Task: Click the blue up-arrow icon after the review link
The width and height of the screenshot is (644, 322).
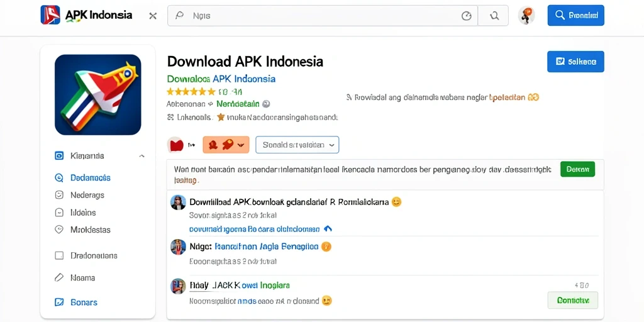Action: point(328,229)
